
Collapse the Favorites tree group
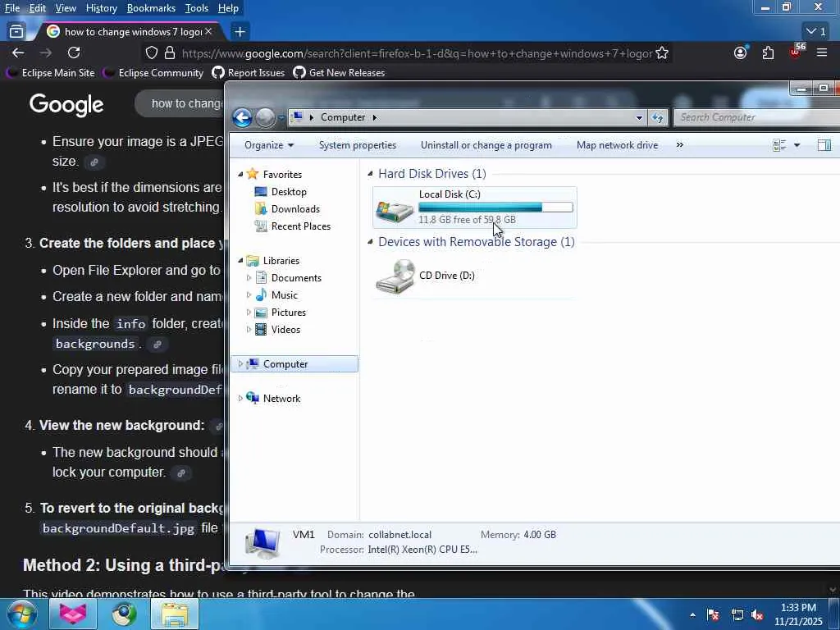tap(240, 174)
